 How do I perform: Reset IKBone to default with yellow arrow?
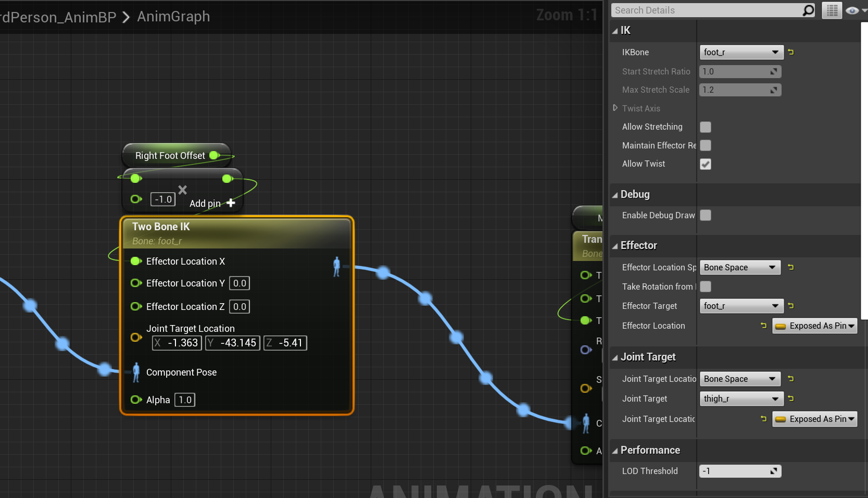pyautogui.click(x=791, y=52)
